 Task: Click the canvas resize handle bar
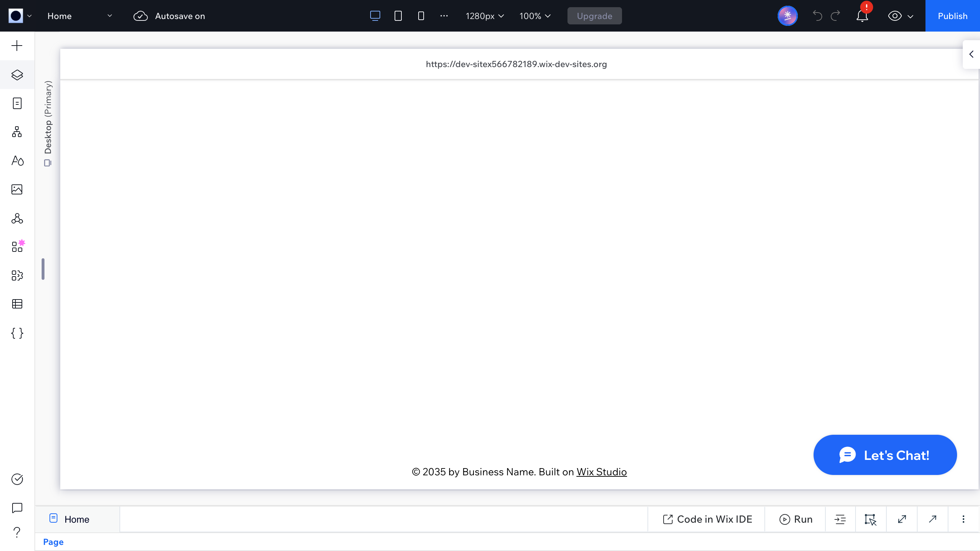(43, 269)
